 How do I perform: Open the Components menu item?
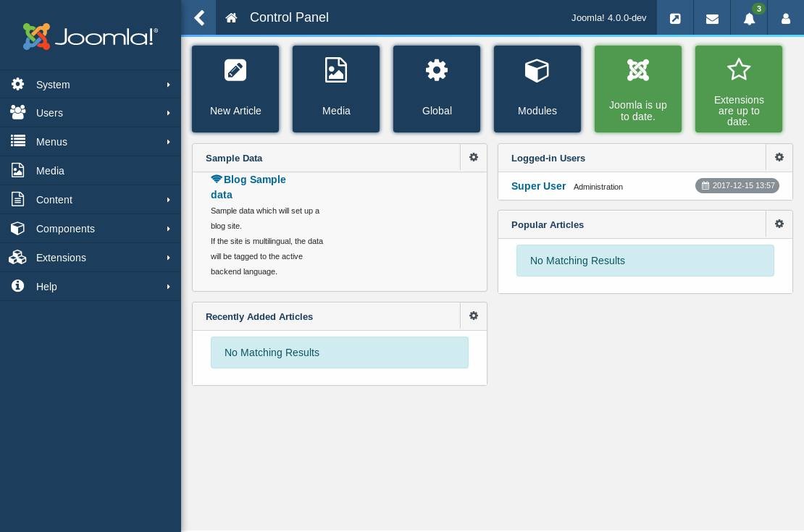point(91,229)
